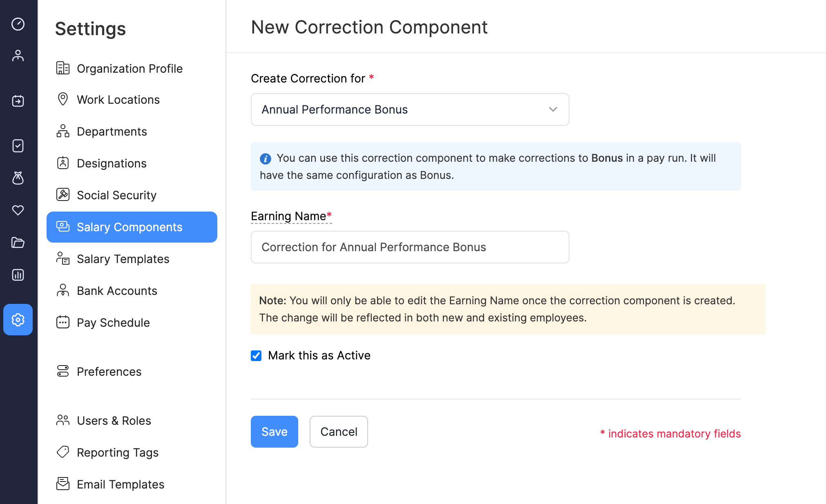Image resolution: width=826 pixels, height=504 pixels.
Task: Navigate to Organization Profile settings
Action: (x=129, y=68)
